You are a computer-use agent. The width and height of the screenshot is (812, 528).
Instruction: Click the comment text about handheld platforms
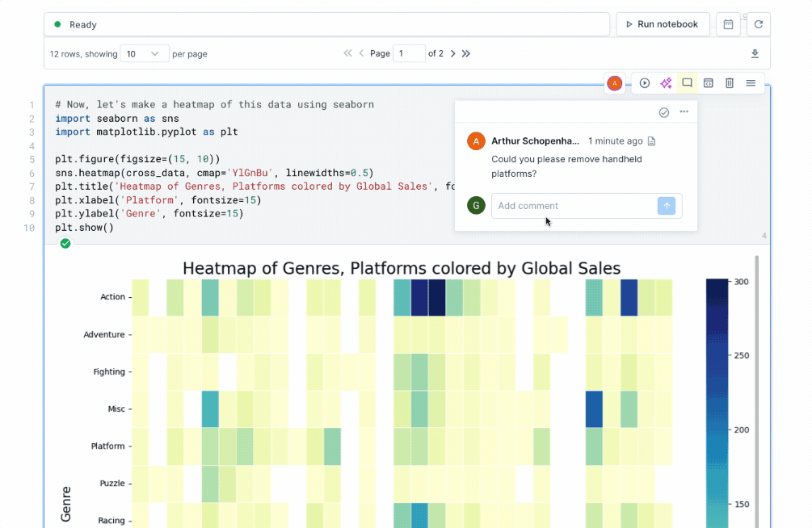(x=566, y=166)
